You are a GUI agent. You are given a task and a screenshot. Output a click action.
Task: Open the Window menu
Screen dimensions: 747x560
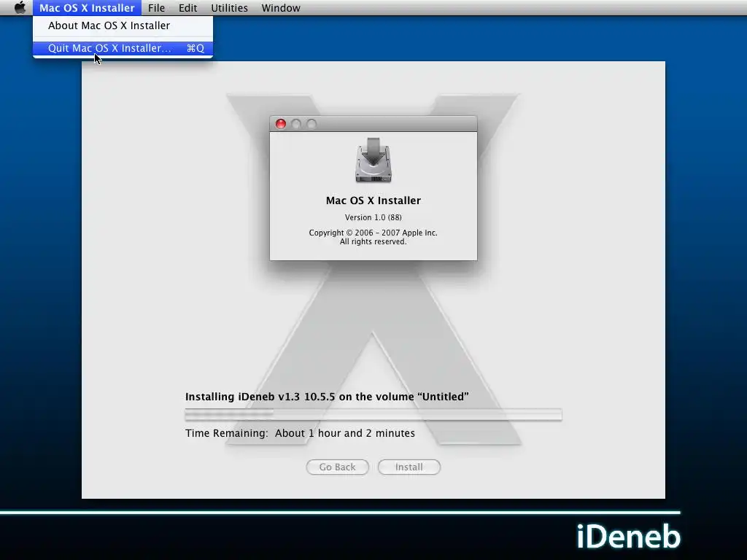(281, 7)
